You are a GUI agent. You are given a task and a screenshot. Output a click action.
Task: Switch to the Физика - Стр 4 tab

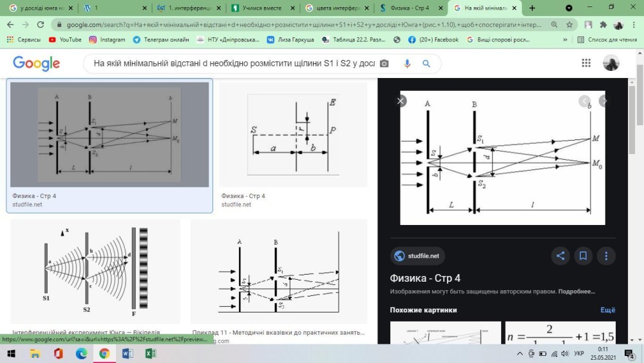click(x=408, y=8)
